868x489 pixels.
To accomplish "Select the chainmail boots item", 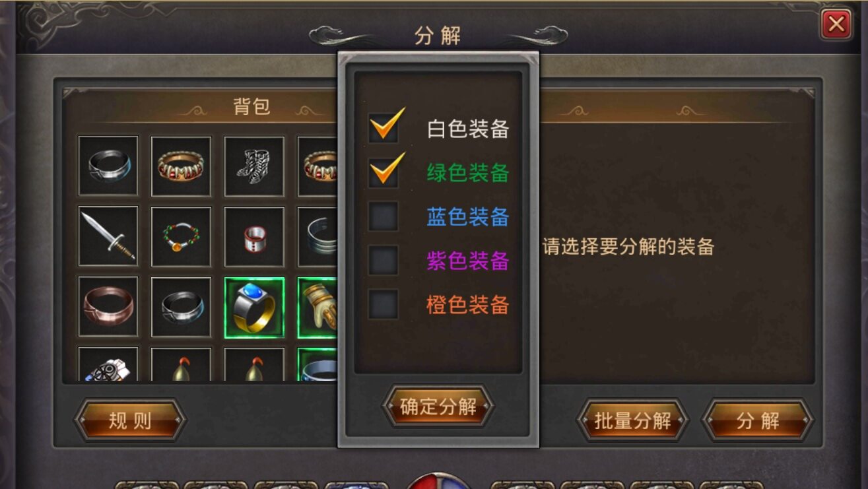I will pos(254,166).
